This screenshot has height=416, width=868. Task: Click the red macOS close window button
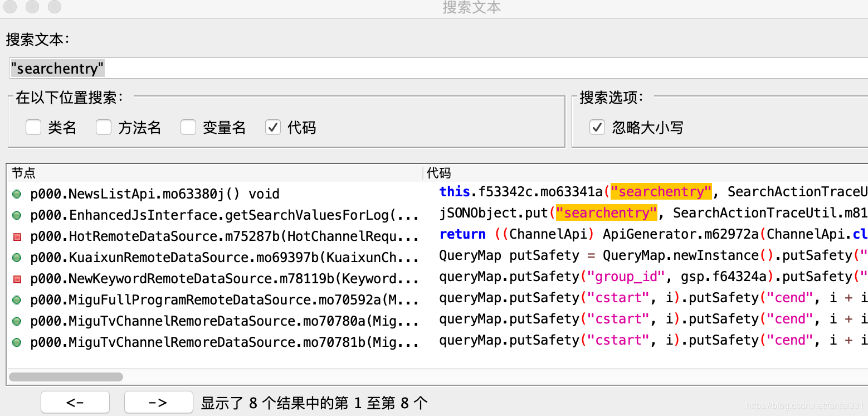11,7
